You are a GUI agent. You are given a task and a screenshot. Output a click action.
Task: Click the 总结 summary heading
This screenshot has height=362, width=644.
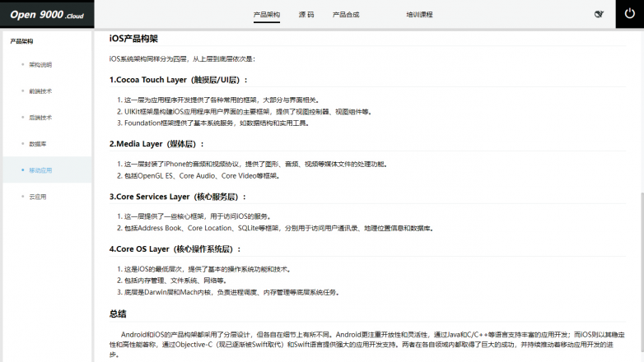point(118,313)
